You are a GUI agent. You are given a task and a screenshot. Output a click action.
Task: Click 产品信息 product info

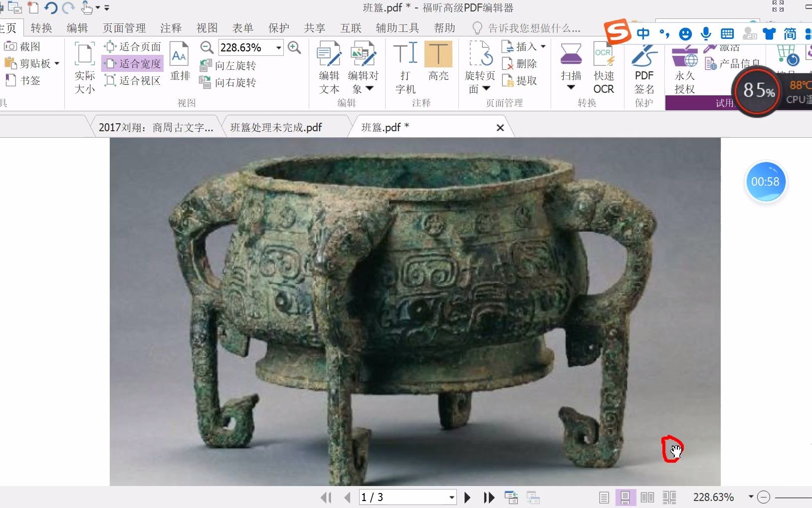(733, 63)
